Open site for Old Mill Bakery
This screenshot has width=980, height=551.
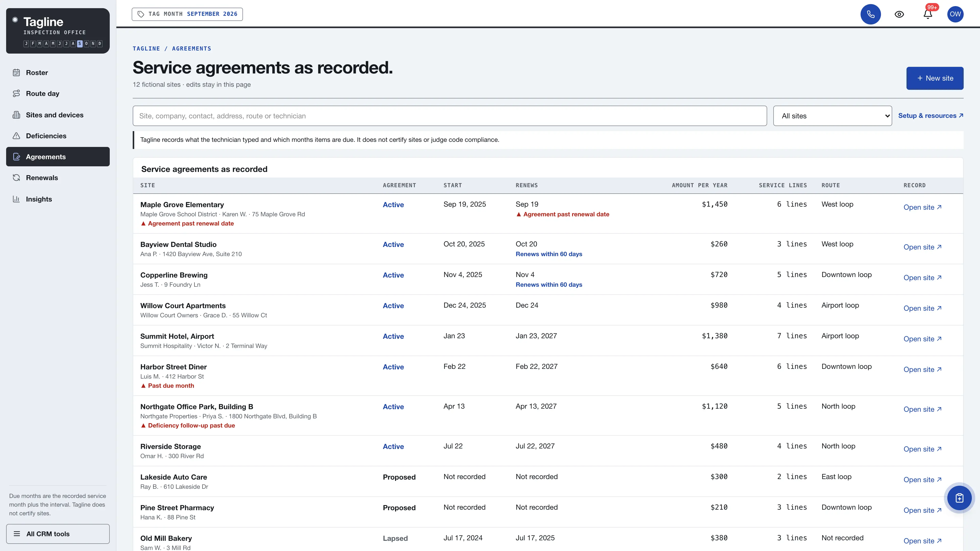(x=923, y=541)
